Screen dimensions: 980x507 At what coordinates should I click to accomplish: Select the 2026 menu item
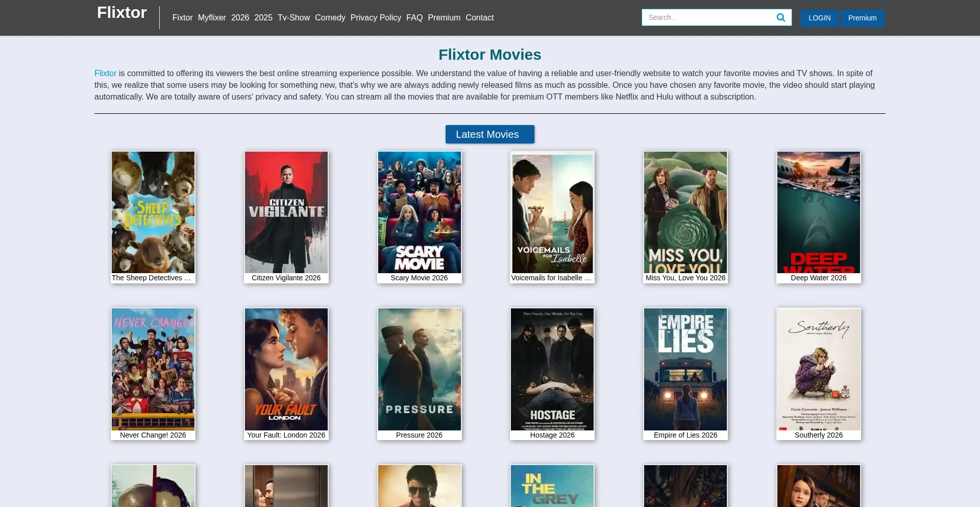point(240,17)
